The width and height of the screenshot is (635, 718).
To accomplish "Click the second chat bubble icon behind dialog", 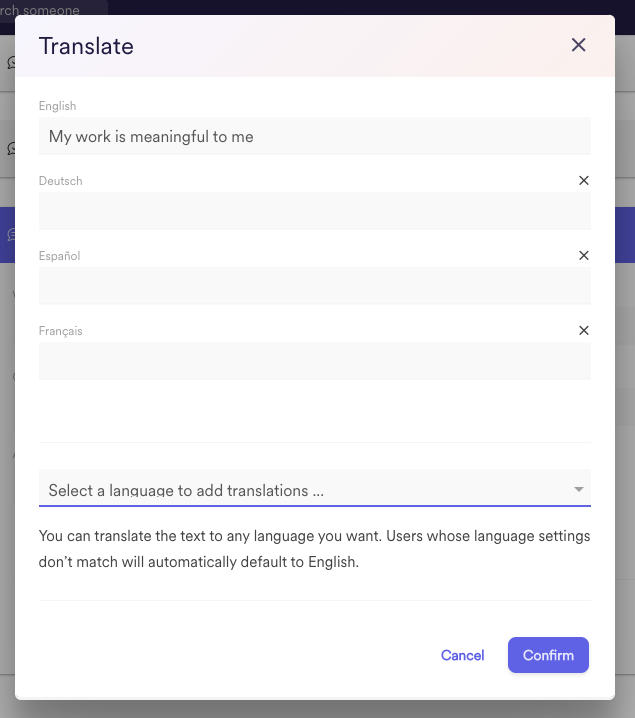I will click(x=11, y=148).
